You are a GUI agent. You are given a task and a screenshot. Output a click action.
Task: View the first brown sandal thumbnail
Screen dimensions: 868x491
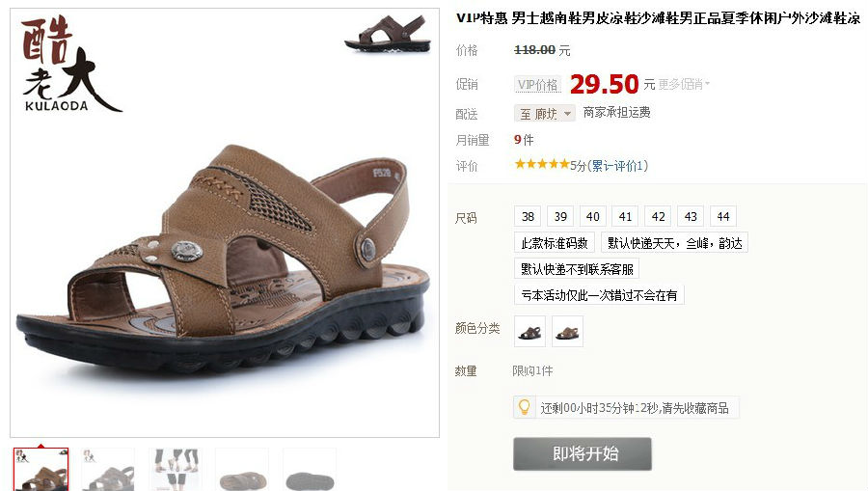point(41,469)
